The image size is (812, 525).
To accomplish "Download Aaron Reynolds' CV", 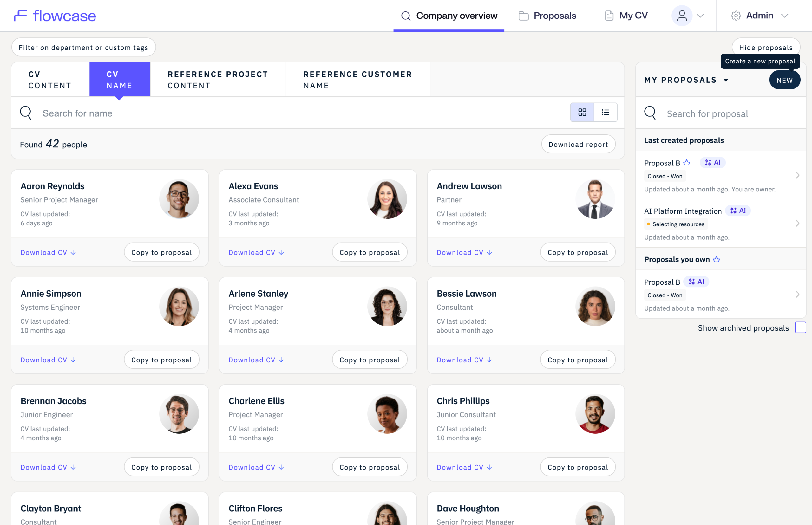I will [x=48, y=252].
